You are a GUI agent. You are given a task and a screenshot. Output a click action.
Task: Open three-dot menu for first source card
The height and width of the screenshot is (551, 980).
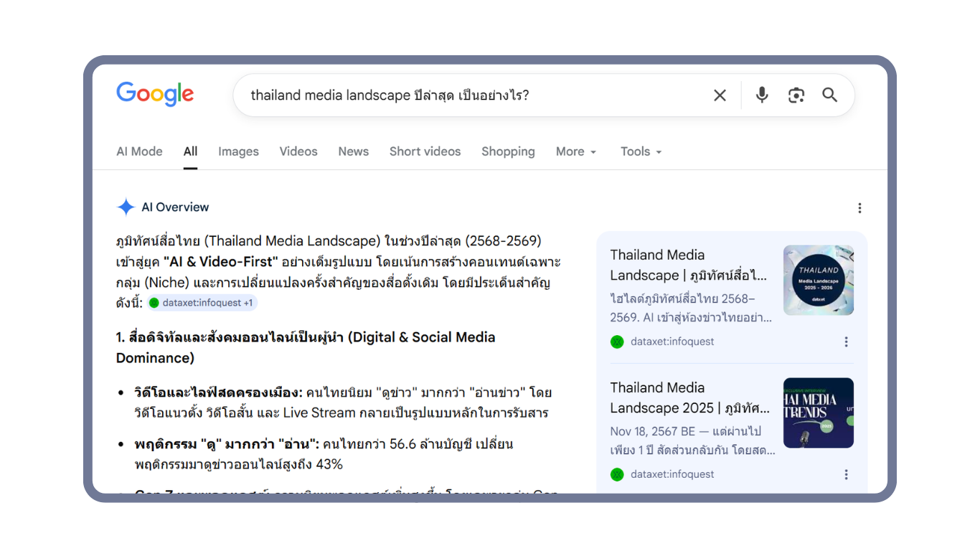[846, 342]
